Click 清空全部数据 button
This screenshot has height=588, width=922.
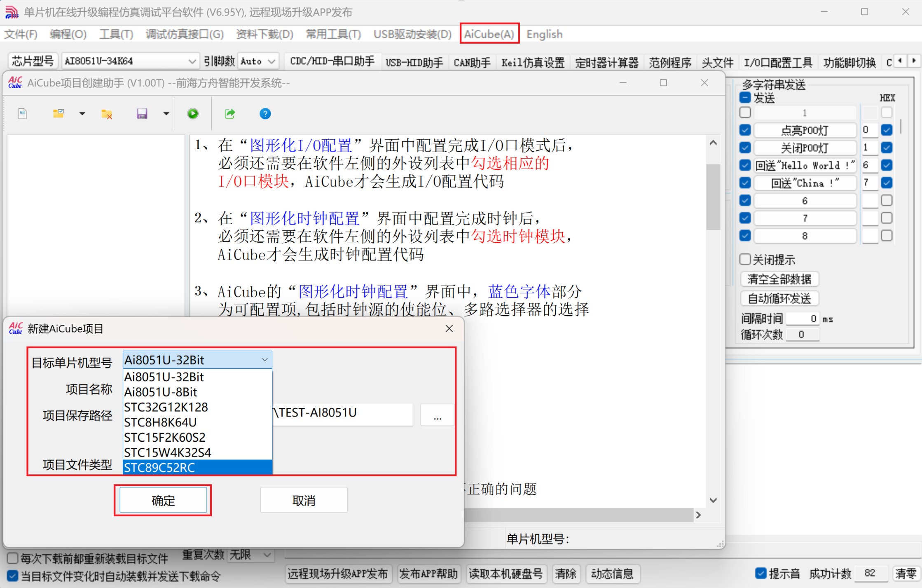click(779, 279)
